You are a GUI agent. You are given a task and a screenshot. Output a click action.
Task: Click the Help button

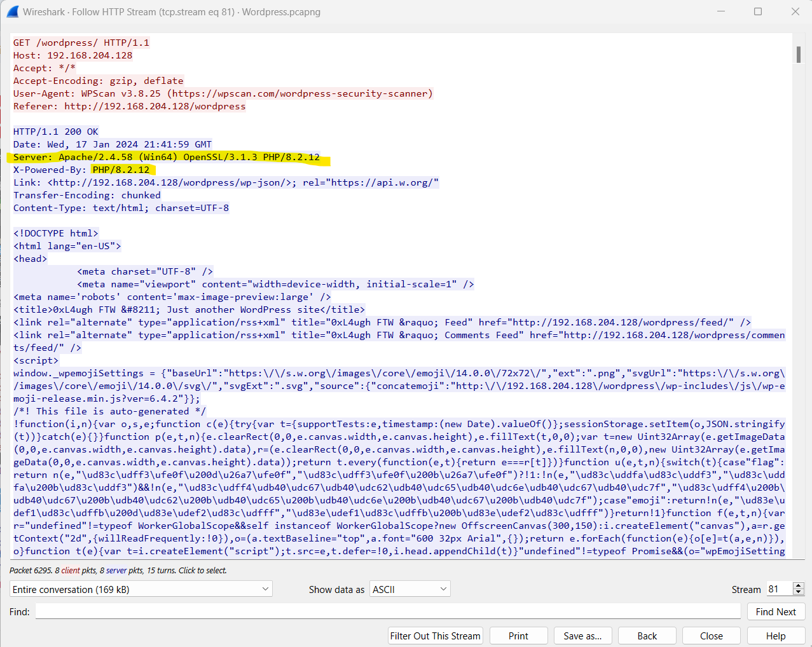click(776, 636)
